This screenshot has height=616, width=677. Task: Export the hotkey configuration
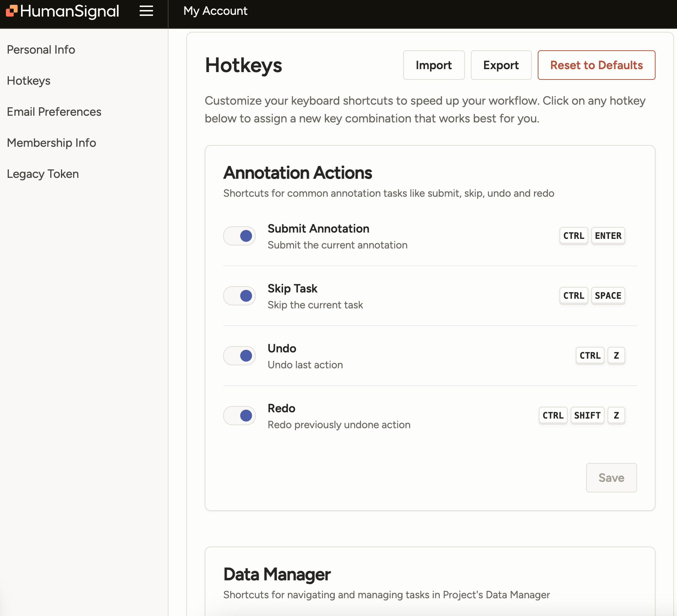coord(501,65)
